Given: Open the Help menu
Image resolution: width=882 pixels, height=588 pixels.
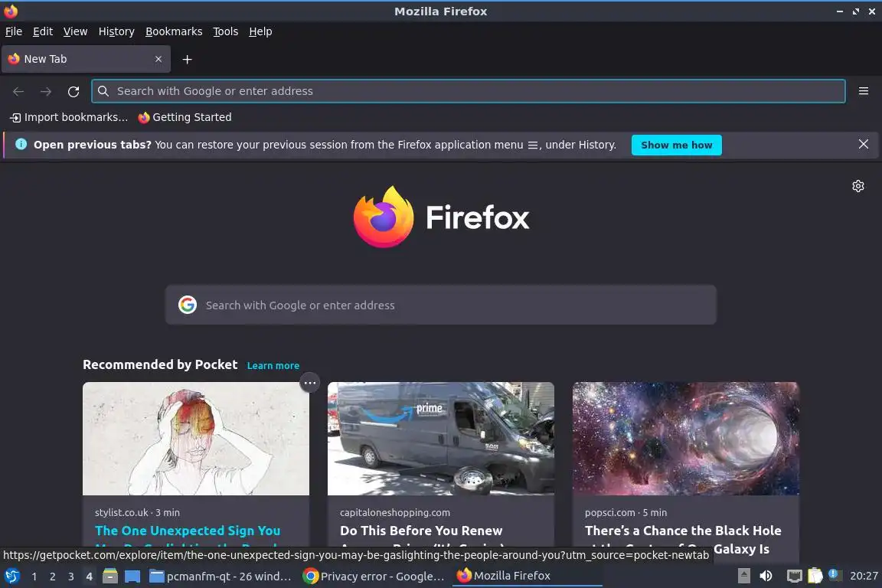Looking at the screenshot, I should click(x=260, y=31).
